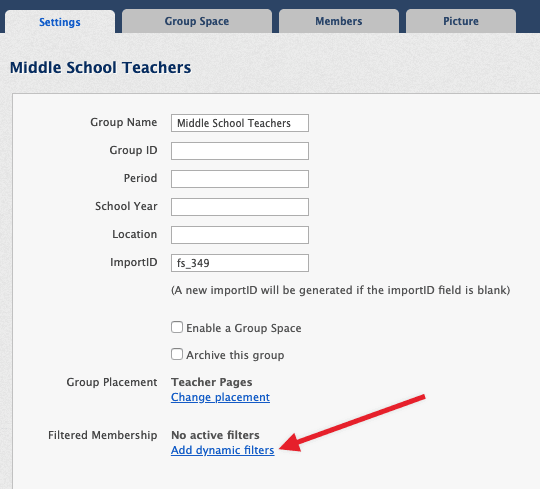Check the Archive this group box
This screenshot has height=489, width=540.
(x=177, y=354)
